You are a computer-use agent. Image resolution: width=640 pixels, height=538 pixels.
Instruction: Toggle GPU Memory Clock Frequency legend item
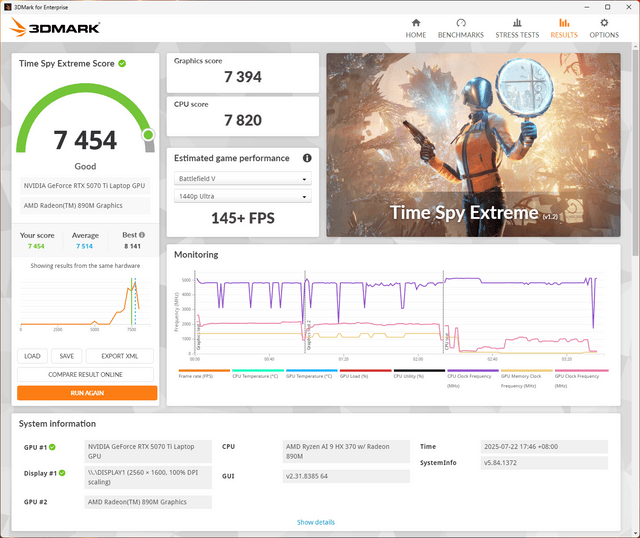(527, 379)
